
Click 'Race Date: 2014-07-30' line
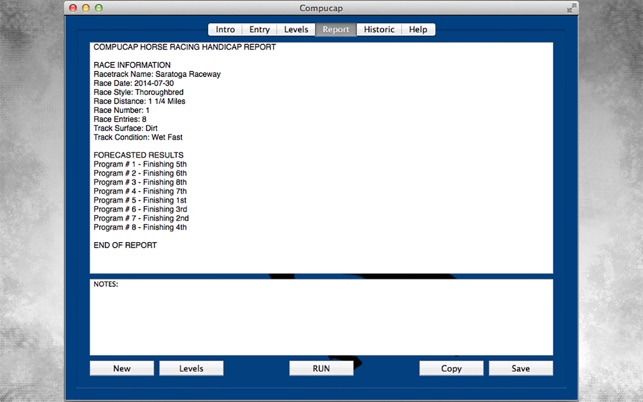[134, 83]
